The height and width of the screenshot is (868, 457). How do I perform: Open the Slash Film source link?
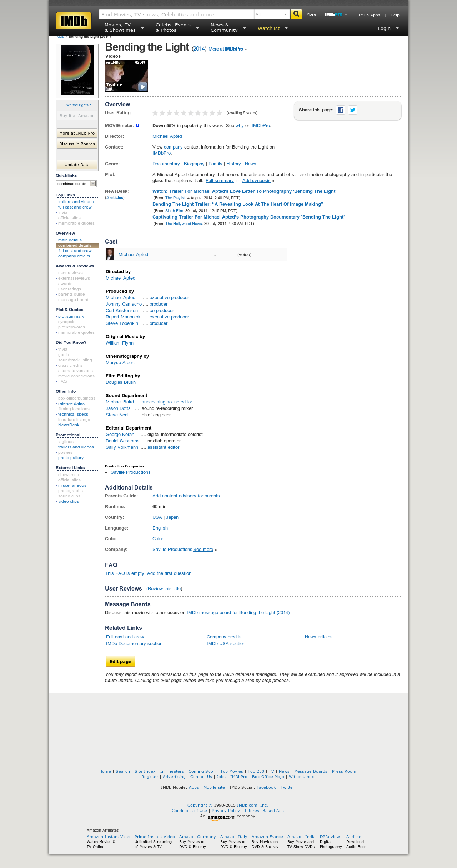coord(174,211)
